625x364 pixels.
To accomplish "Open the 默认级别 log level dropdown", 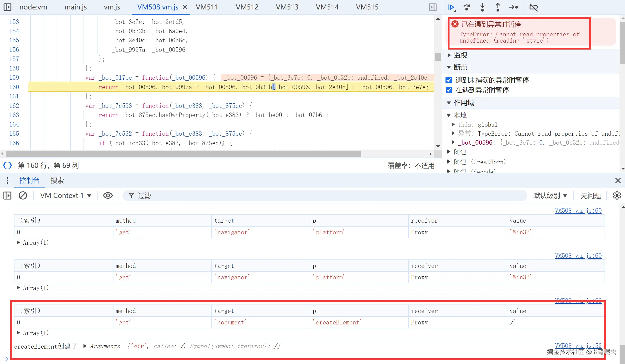I will click(x=550, y=195).
